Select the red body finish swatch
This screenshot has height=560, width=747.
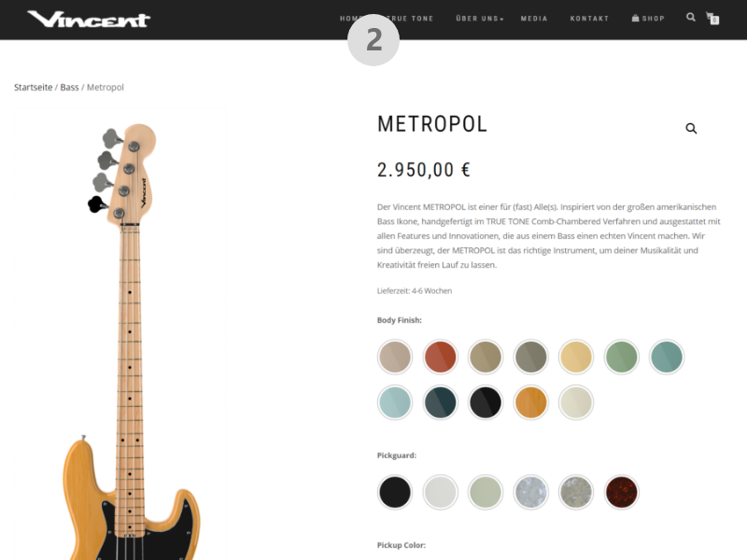pos(440,357)
